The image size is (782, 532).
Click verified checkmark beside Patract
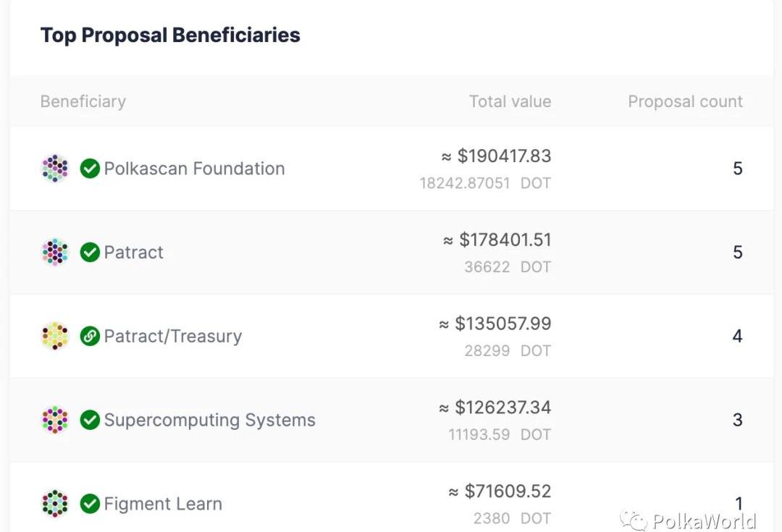pos(90,253)
